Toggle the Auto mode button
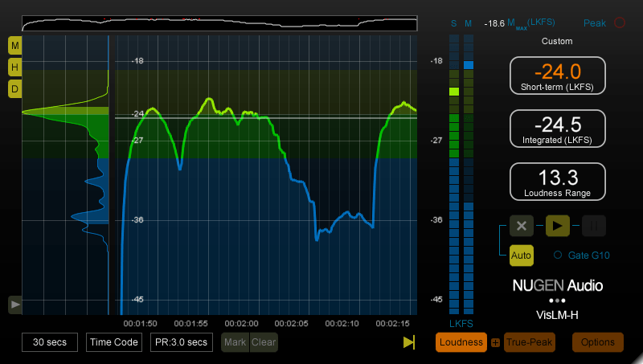Image resolution: width=643 pixels, height=364 pixels. click(x=521, y=256)
